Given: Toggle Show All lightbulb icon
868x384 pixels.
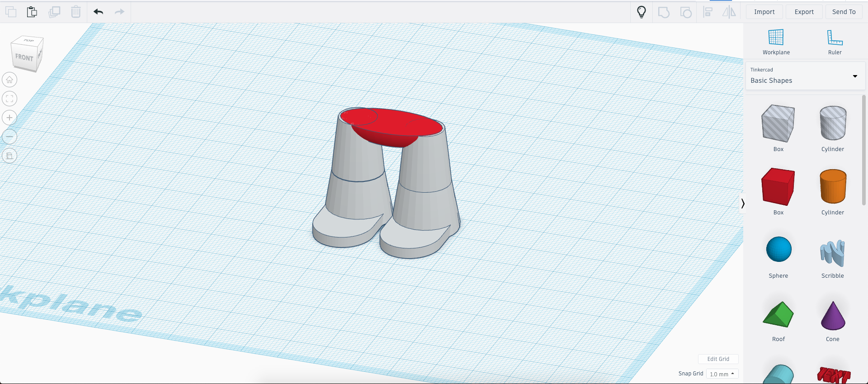Looking at the screenshot, I should (x=641, y=12).
